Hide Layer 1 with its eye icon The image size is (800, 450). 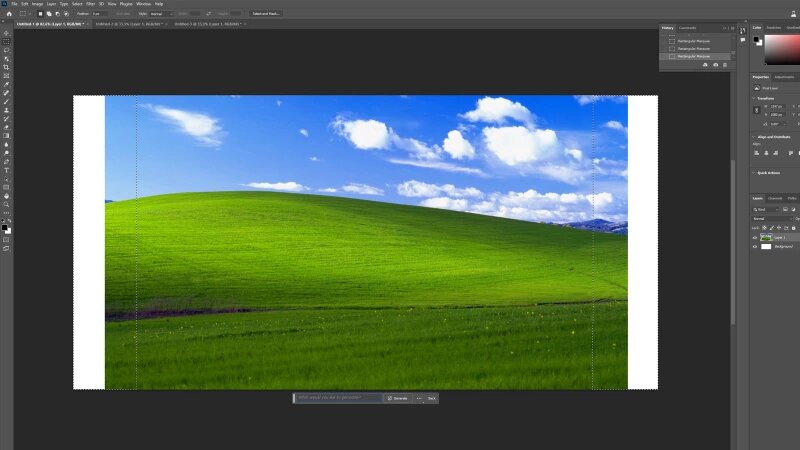click(755, 238)
